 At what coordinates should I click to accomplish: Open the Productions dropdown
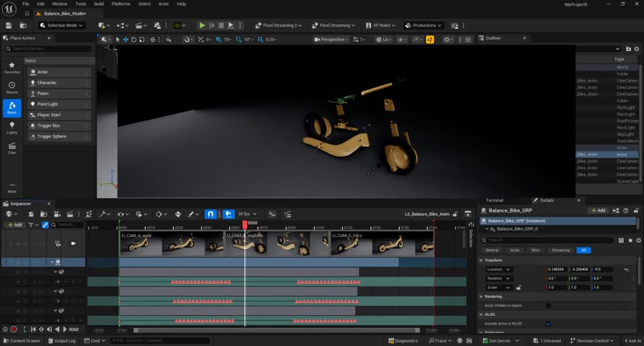(423, 25)
